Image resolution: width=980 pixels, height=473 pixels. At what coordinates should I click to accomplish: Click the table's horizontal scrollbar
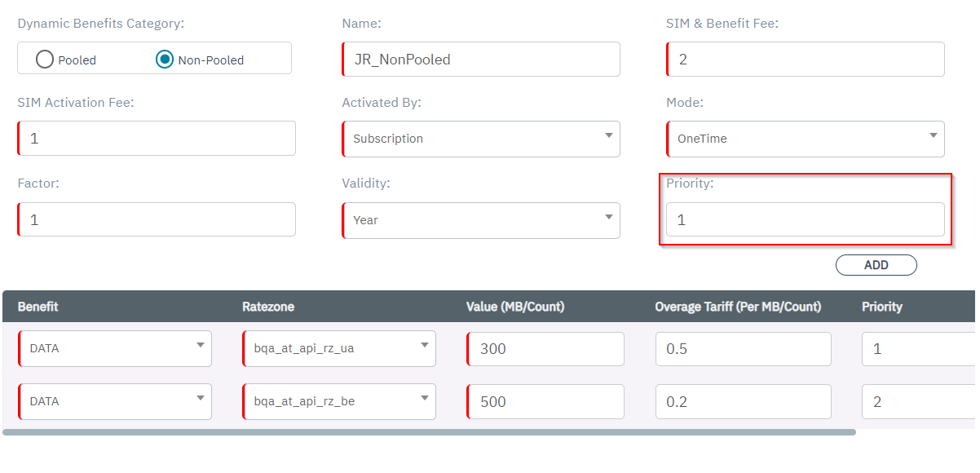point(429,432)
